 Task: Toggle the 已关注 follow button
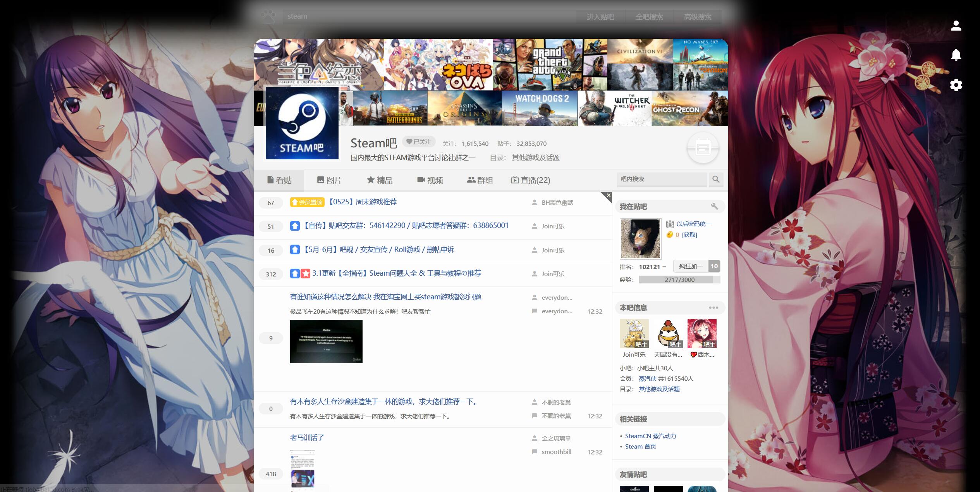(x=419, y=142)
